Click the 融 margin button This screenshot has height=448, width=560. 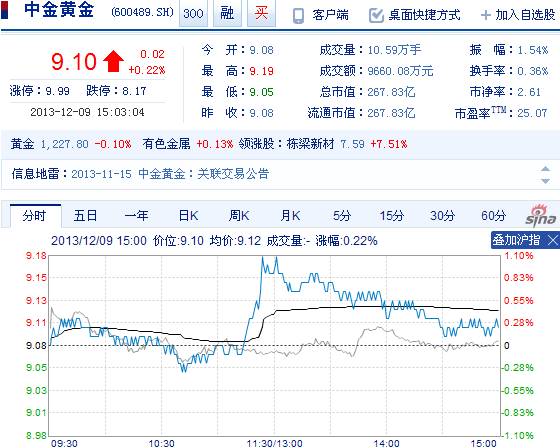click(x=227, y=13)
